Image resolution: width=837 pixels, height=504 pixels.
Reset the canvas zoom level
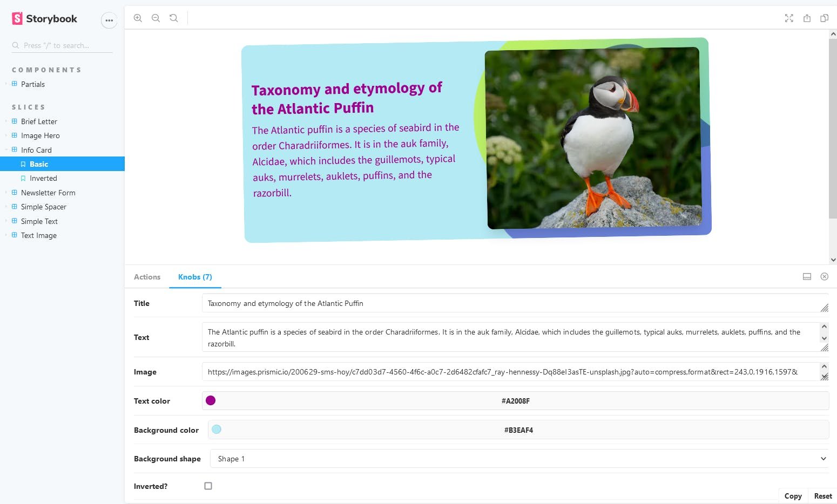coord(173,18)
